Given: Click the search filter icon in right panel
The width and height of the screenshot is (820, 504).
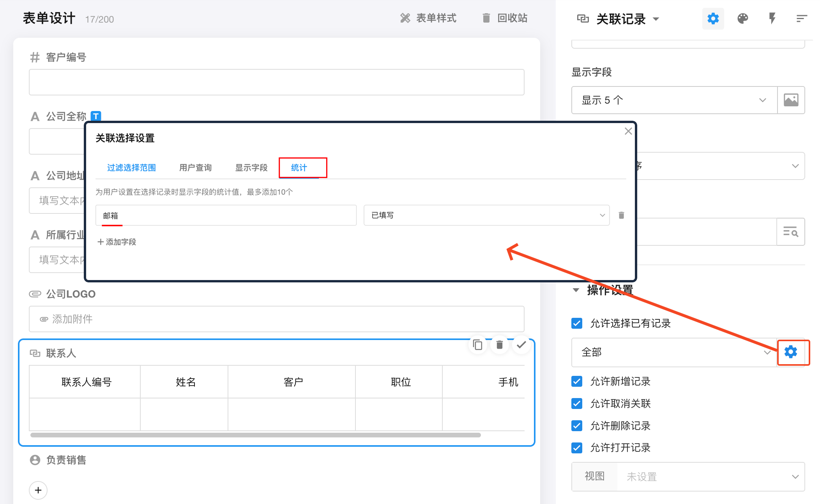Looking at the screenshot, I should (x=790, y=232).
